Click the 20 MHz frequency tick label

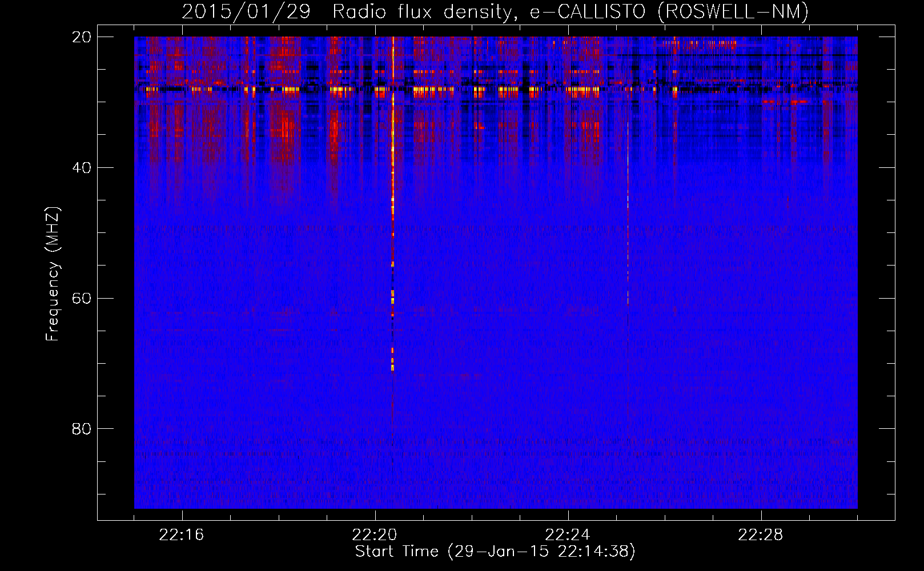pyautogui.click(x=82, y=37)
